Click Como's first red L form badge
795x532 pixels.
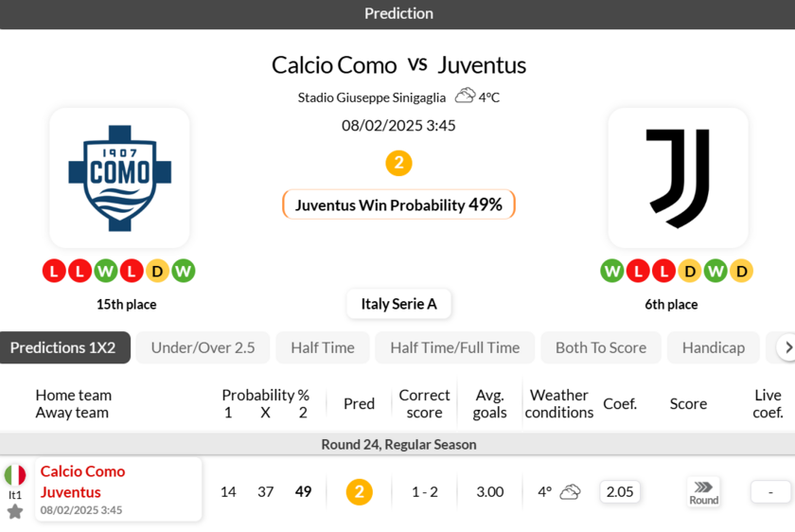[54, 271]
